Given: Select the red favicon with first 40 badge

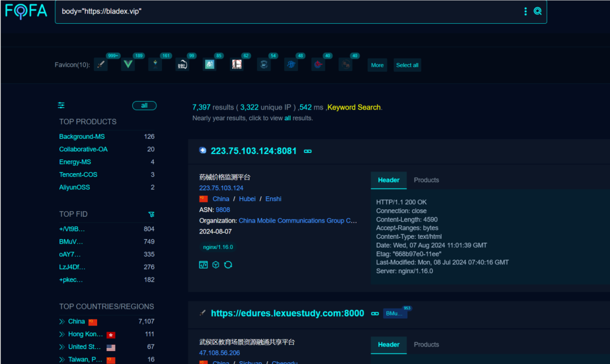Looking at the screenshot, I should (319, 64).
